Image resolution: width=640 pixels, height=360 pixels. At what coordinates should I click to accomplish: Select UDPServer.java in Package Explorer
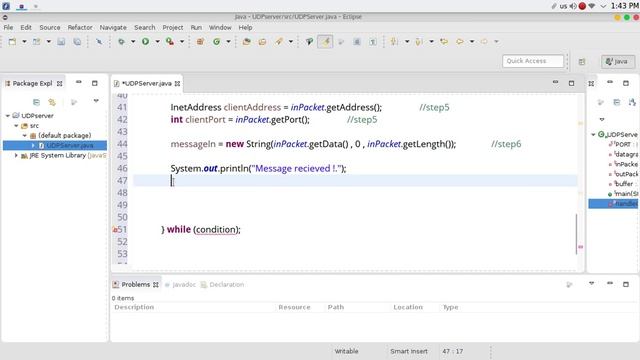70,145
